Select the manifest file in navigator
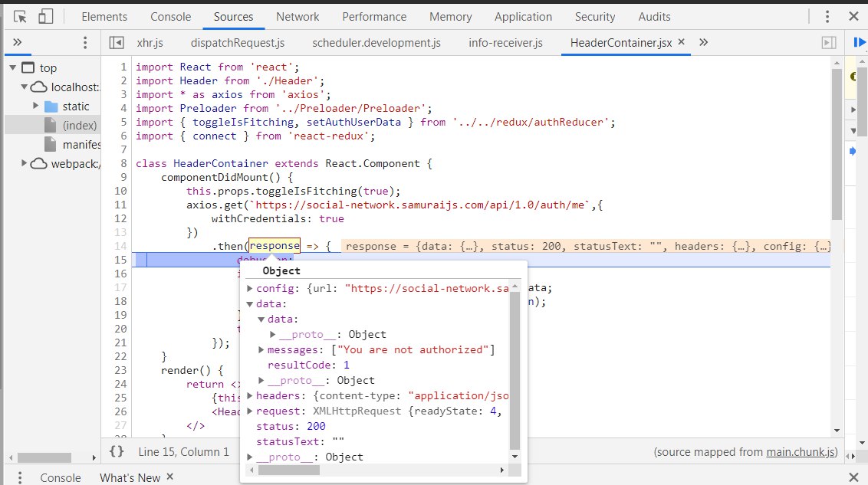 [81, 144]
